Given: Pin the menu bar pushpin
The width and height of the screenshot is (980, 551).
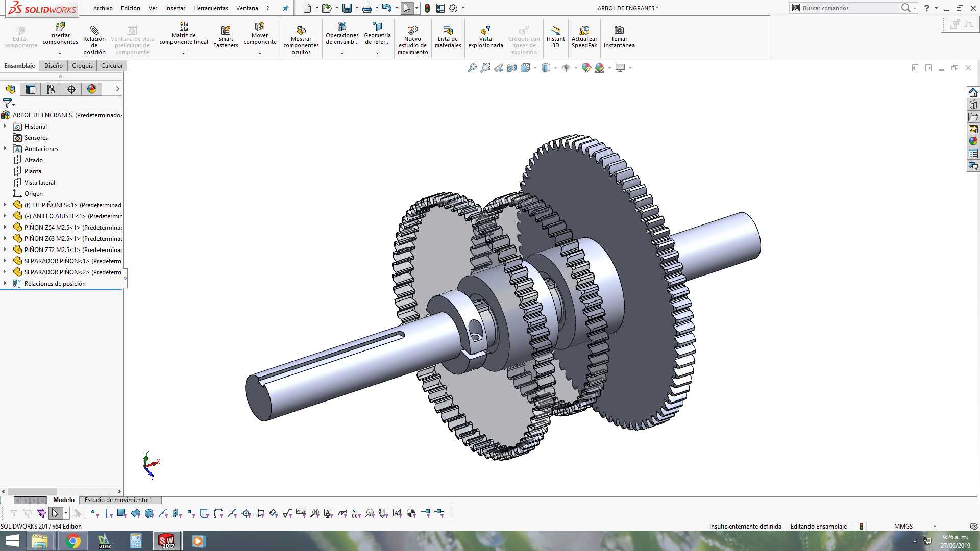Looking at the screenshot, I should pos(286,8).
